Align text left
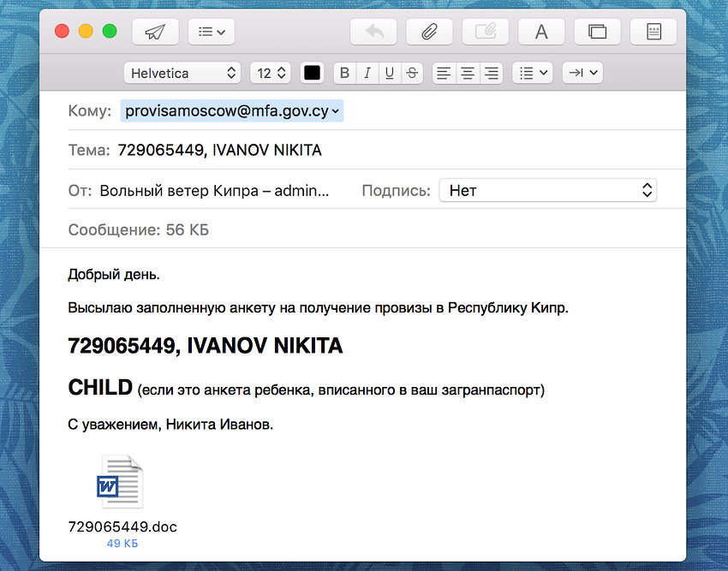This screenshot has height=571, width=728. tap(444, 73)
